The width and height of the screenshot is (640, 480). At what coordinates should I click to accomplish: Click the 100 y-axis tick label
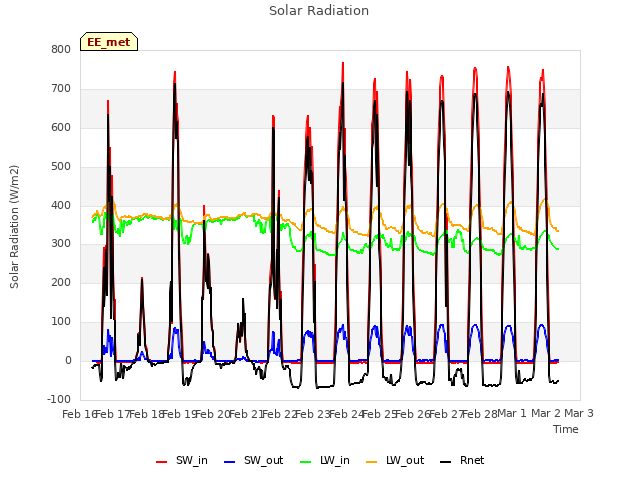(61, 322)
